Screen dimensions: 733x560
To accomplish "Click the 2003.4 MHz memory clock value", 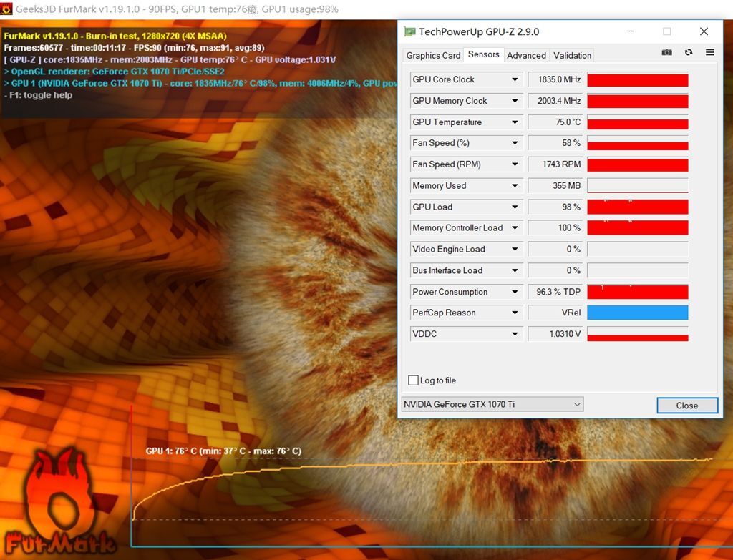I will coord(555,101).
